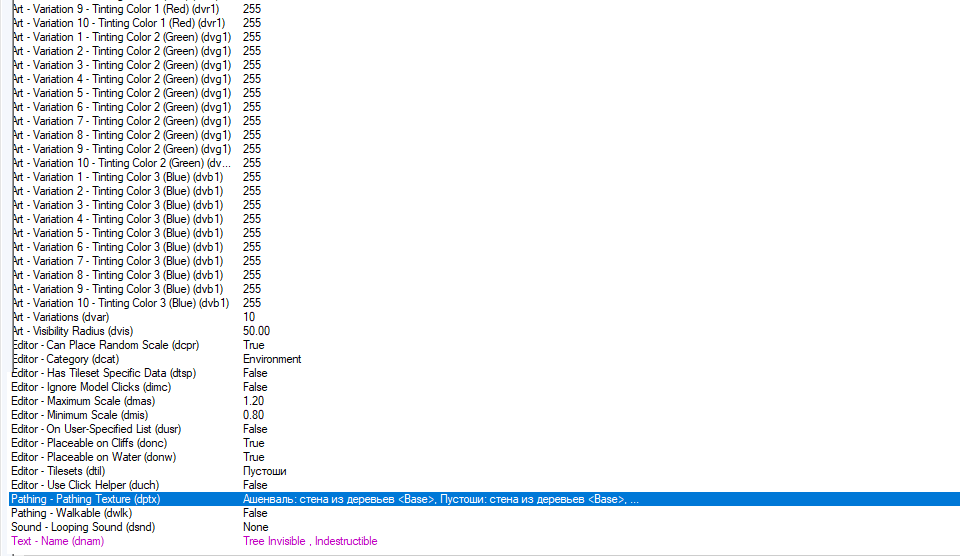Select the Editor - Minimum Scale (dmis) row

pyautogui.click(x=484, y=415)
